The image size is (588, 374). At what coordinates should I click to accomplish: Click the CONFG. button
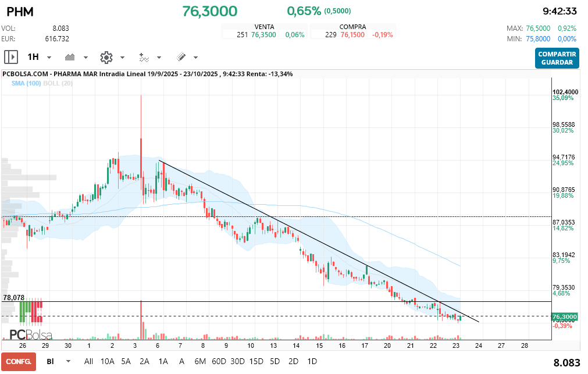19,362
